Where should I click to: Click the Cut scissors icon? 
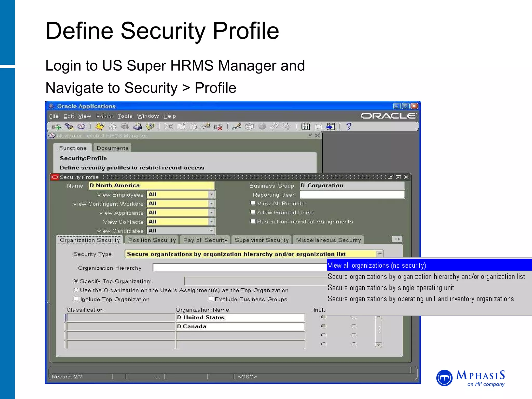168,127
